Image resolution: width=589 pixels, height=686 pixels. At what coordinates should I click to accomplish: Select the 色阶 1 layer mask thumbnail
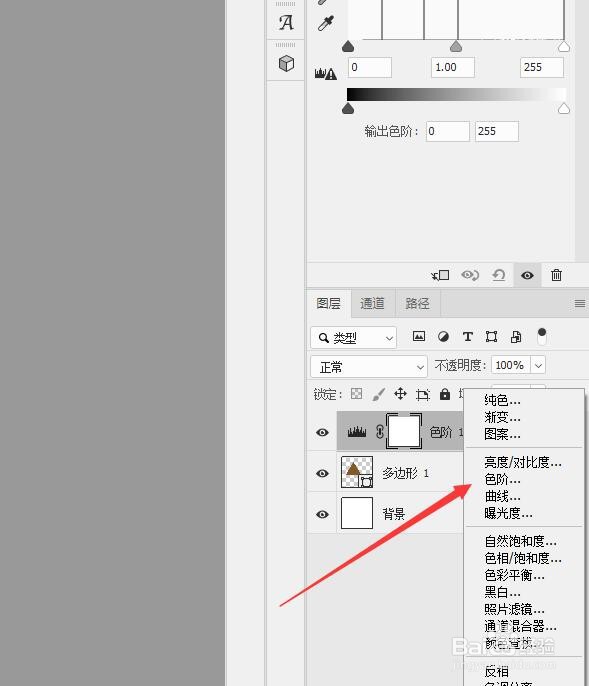point(404,431)
